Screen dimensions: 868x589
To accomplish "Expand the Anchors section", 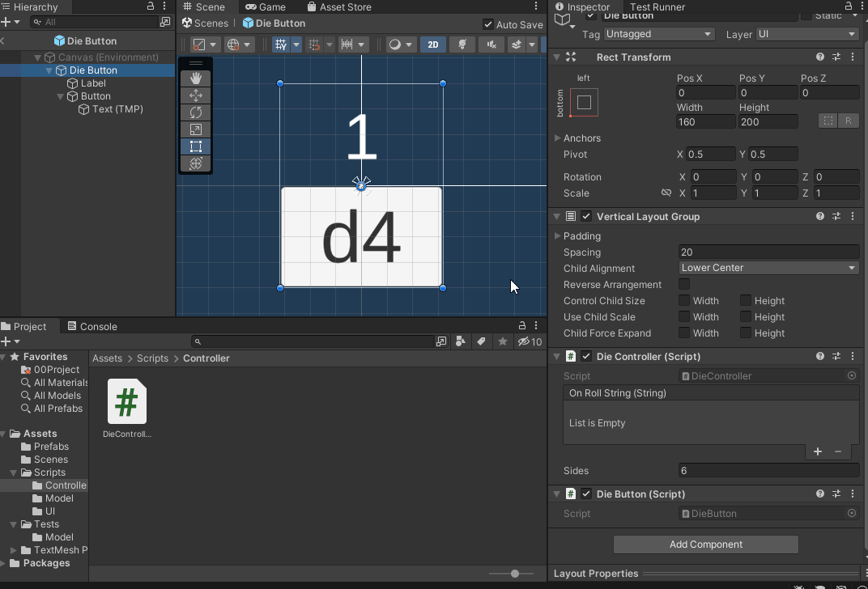I will (557, 138).
